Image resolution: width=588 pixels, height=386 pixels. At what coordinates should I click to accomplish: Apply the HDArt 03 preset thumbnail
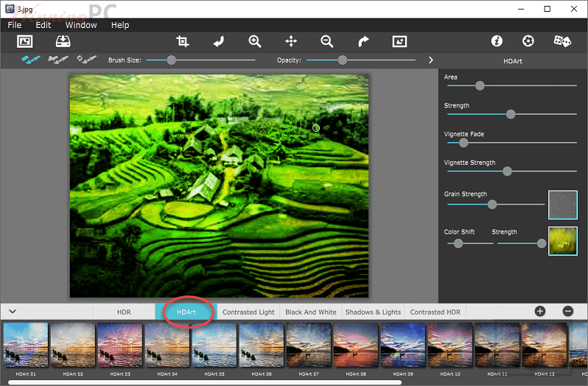point(120,345)
